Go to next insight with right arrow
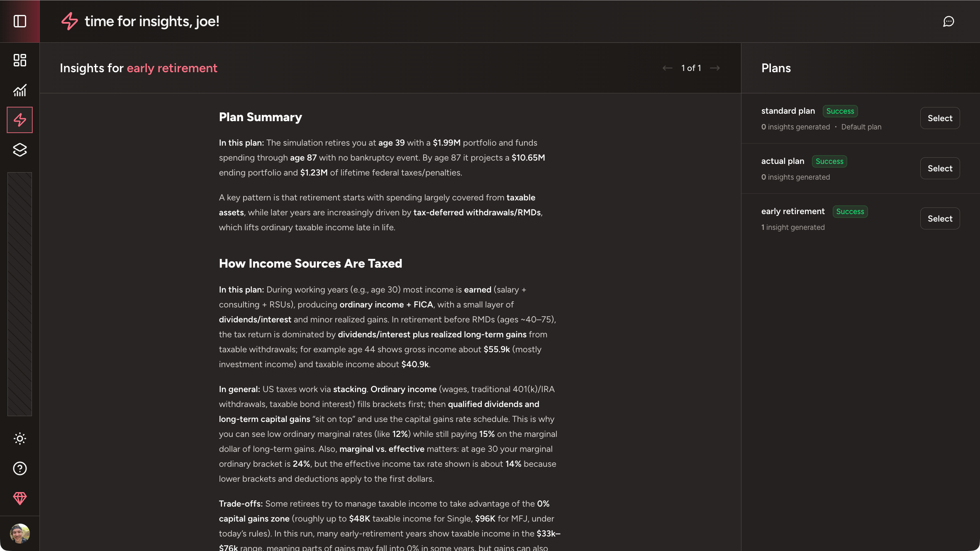This screenshot has width=980, height=551. pyautogui.click(x=715, y=68)
